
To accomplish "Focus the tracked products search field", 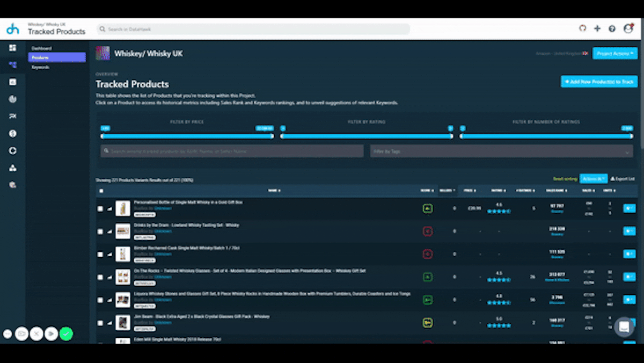I will (232, 151).
